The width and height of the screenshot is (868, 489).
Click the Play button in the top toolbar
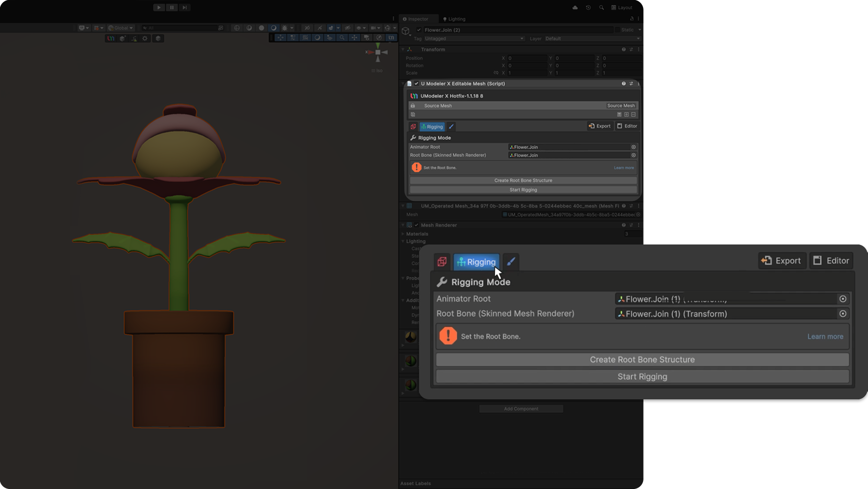[x=159, y=7]
